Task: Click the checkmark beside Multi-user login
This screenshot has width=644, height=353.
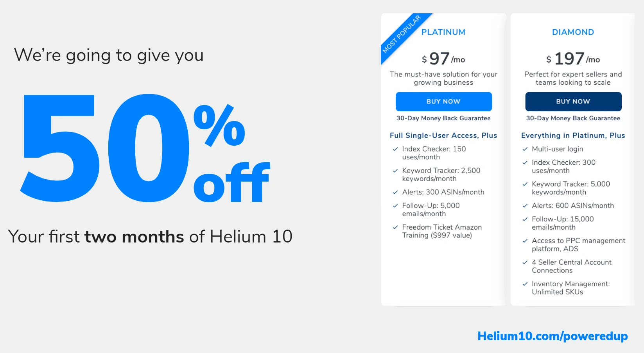Action: (x=525, y=149)
